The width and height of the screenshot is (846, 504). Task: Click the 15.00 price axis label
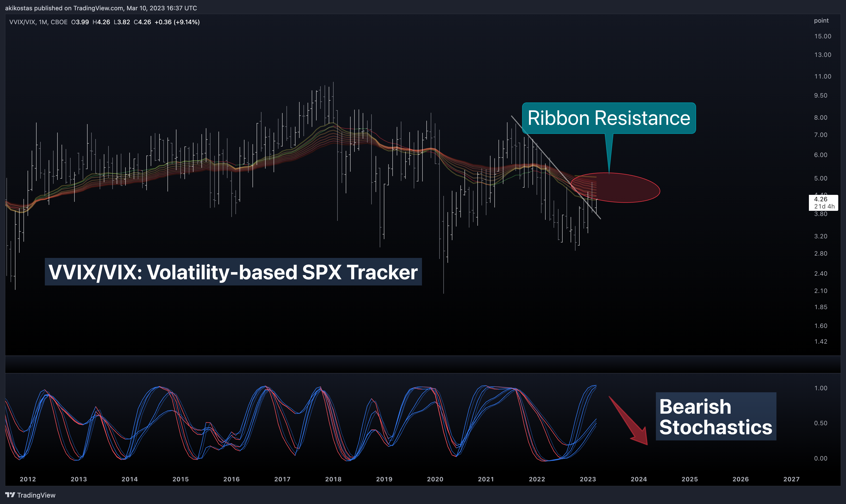(823, 36)
